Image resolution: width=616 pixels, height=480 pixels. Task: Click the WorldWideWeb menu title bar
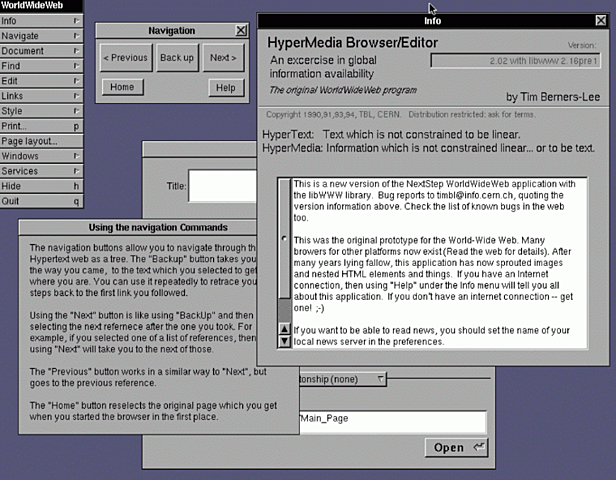[41, 6]
